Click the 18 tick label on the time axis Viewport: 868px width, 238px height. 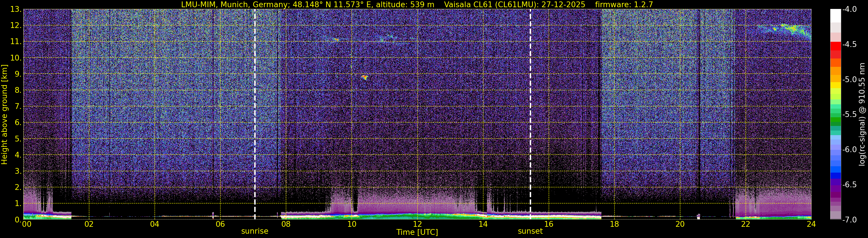(x=614, y=224)
